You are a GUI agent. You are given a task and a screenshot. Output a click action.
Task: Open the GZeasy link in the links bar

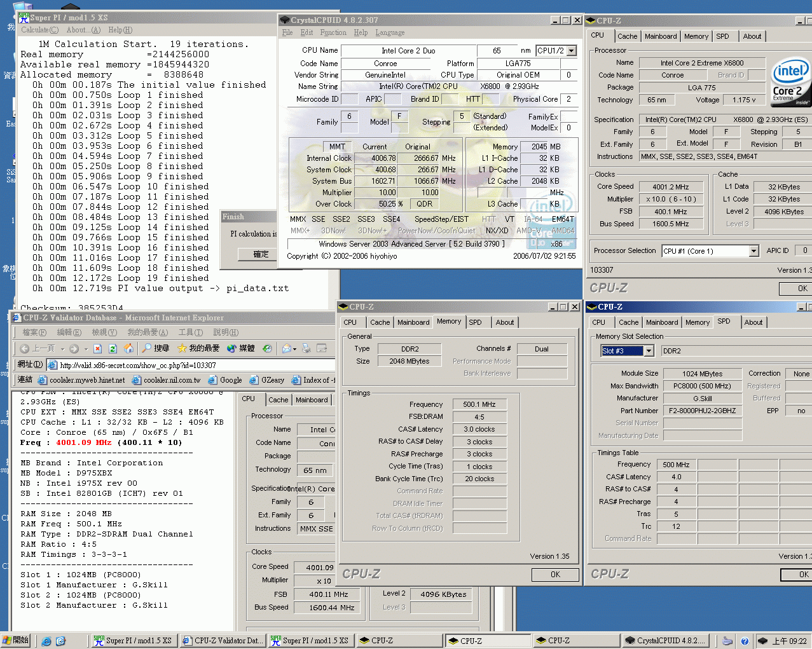266,380
